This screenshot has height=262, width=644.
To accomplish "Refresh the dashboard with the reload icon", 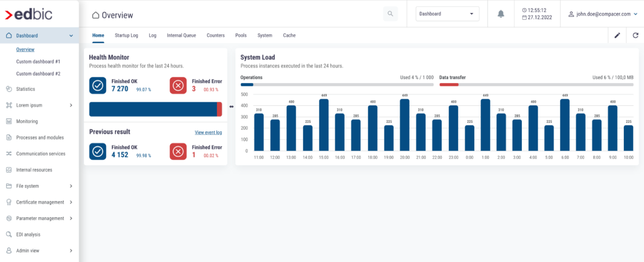I will (x=635, y=35).
